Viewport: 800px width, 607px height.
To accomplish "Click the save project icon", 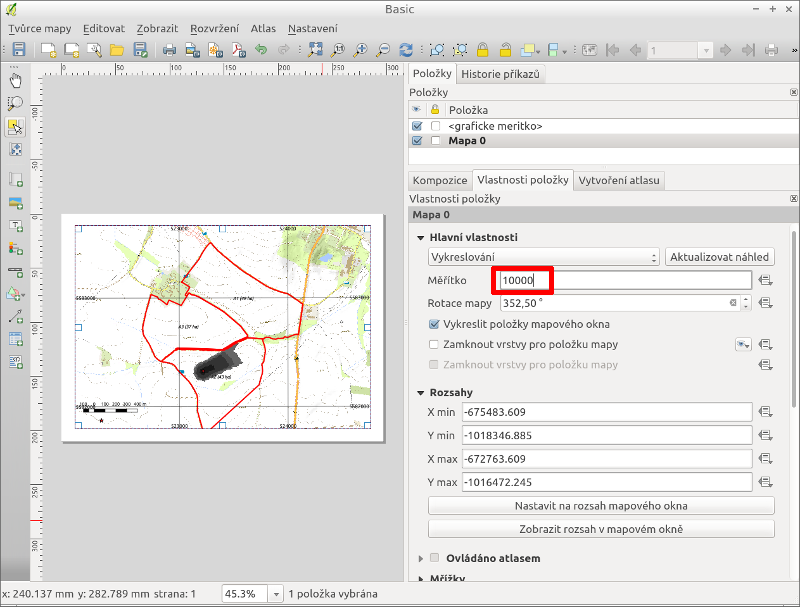I will (18, 49).
